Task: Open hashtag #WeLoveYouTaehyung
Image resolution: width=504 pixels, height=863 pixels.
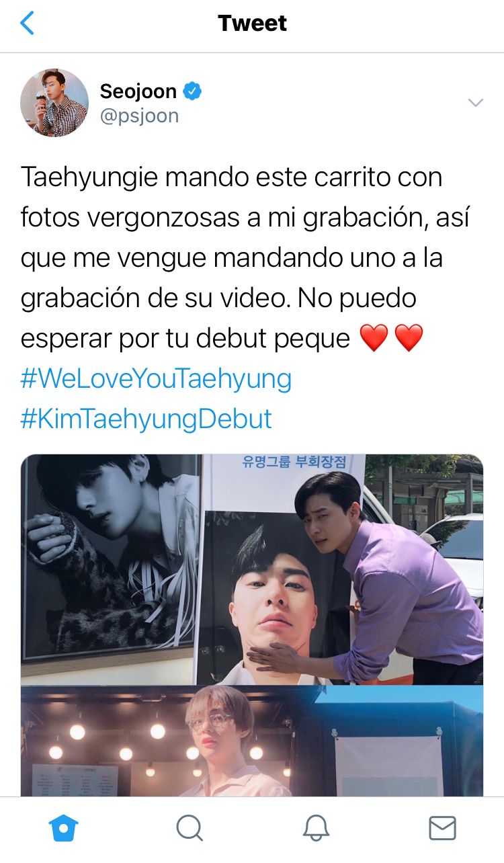Action: coord(156,379)
